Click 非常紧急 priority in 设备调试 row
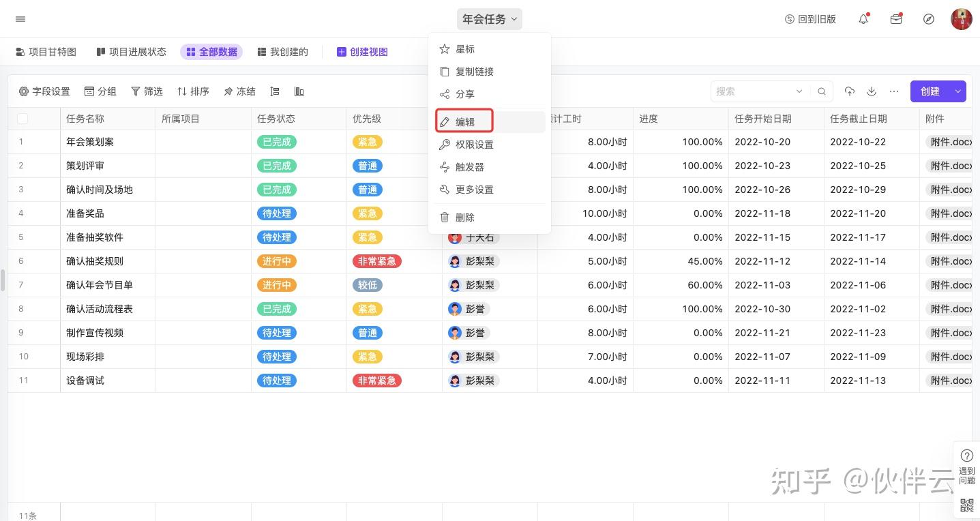 click(377, 381)
